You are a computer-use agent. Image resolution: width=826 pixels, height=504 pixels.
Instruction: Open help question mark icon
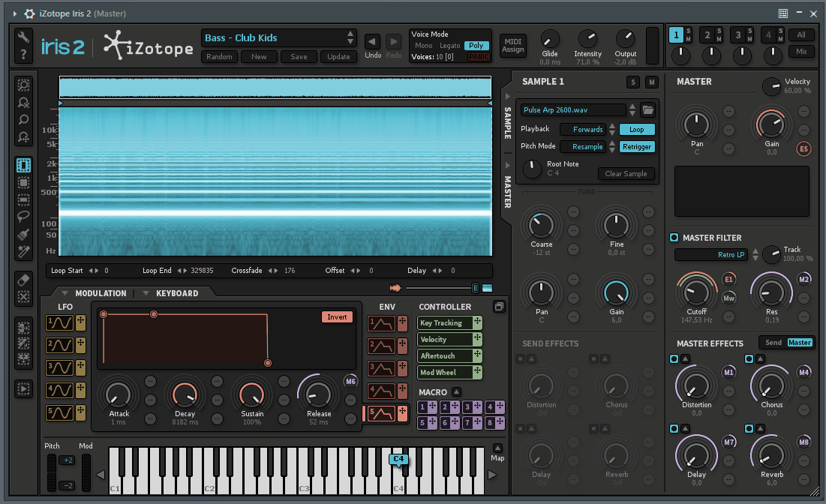tap(23, 54)
